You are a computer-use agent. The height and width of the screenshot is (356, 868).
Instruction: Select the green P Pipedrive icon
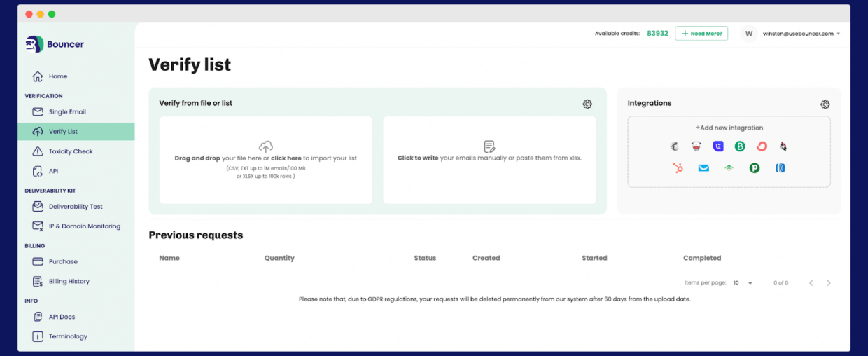pos(755,168)
